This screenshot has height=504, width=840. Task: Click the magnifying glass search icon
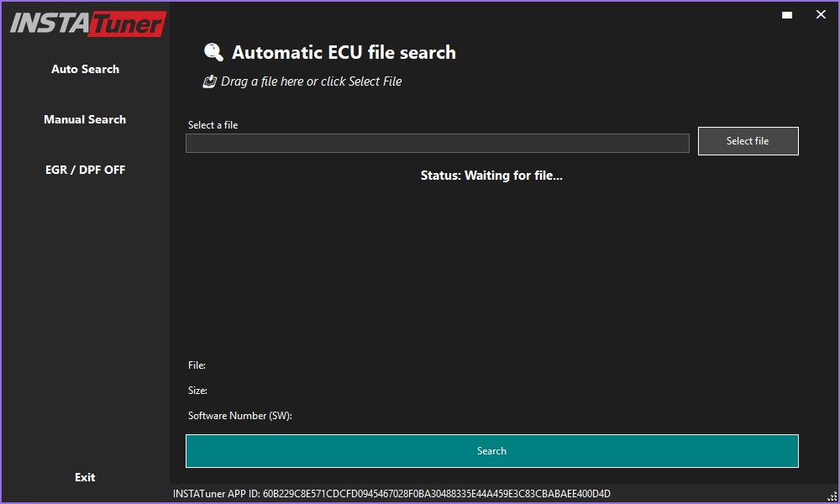[213, 52]
